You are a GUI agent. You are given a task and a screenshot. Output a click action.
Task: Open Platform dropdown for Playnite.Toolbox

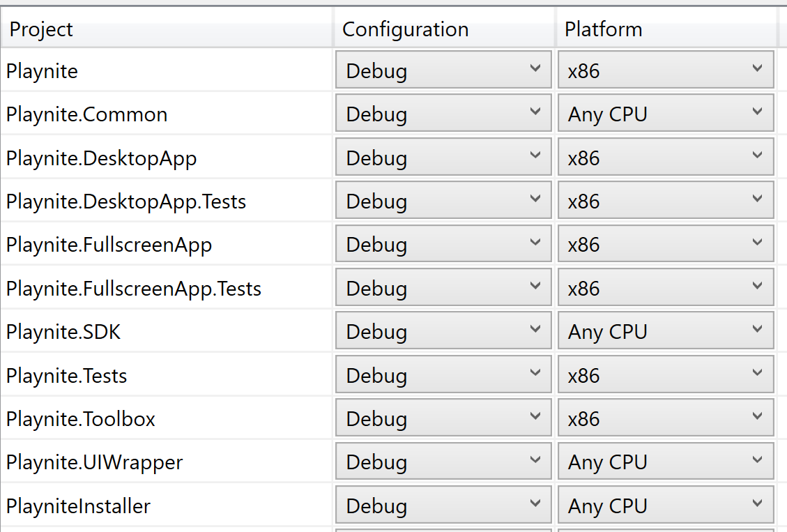(666, 418)
